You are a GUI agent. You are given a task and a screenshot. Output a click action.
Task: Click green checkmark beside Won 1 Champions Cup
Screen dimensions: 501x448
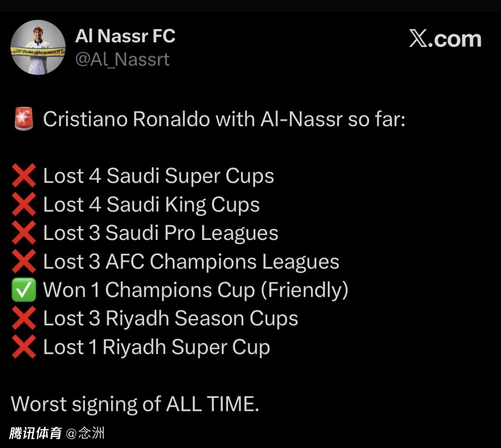(x=23, y=290)
